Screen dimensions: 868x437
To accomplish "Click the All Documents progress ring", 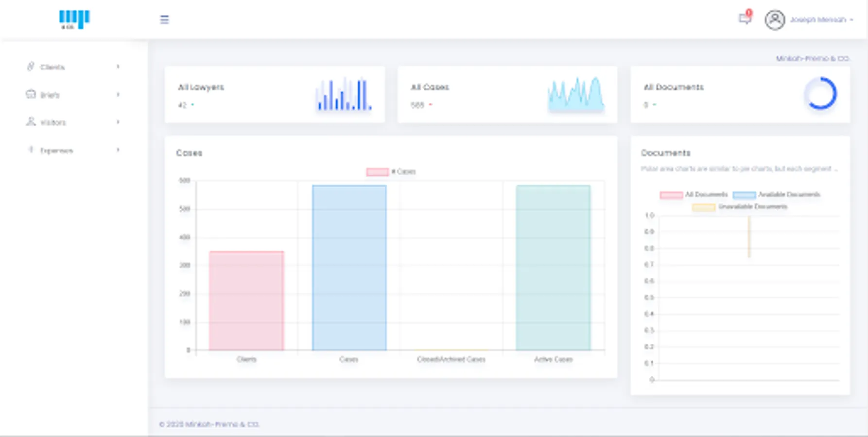I will coord(820,93).
